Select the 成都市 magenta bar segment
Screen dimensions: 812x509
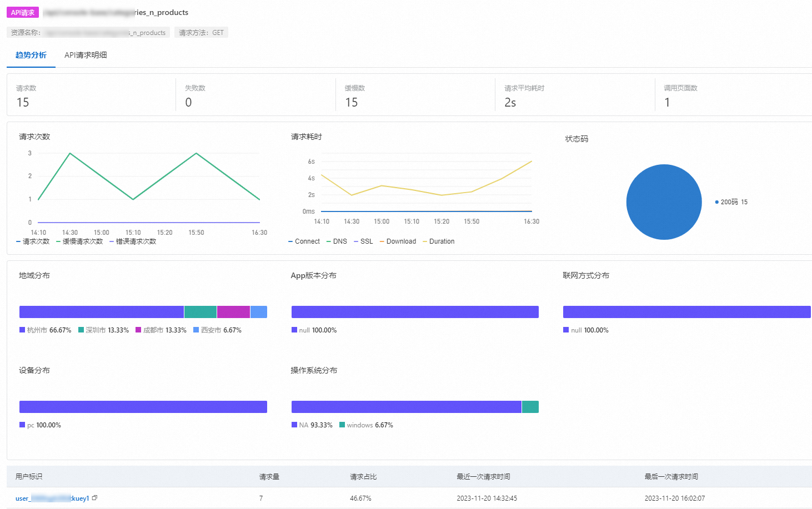(x=233, y=312)
